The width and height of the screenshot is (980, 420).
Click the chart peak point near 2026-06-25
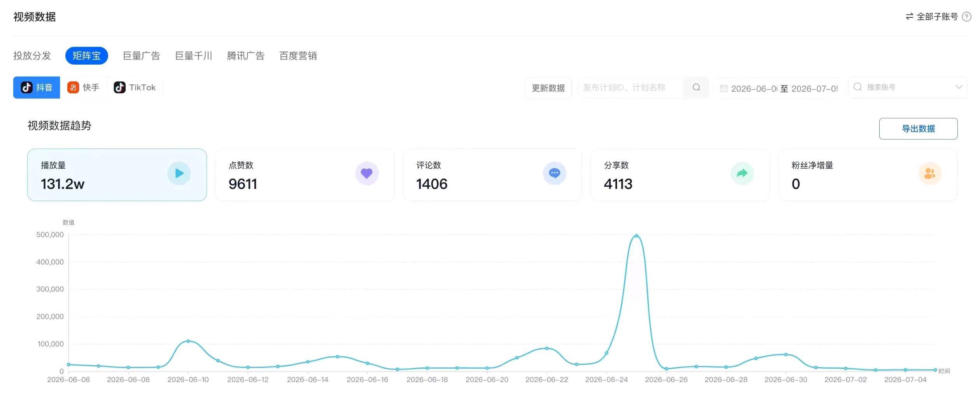pyautogui.click(x=636, y=236)
